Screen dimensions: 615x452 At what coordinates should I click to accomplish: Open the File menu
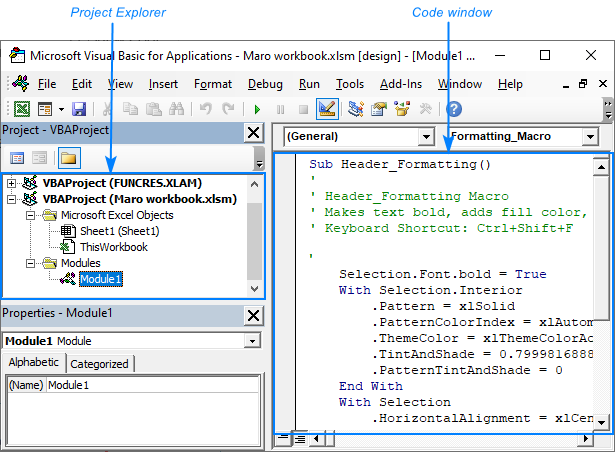tap(47, 84)
